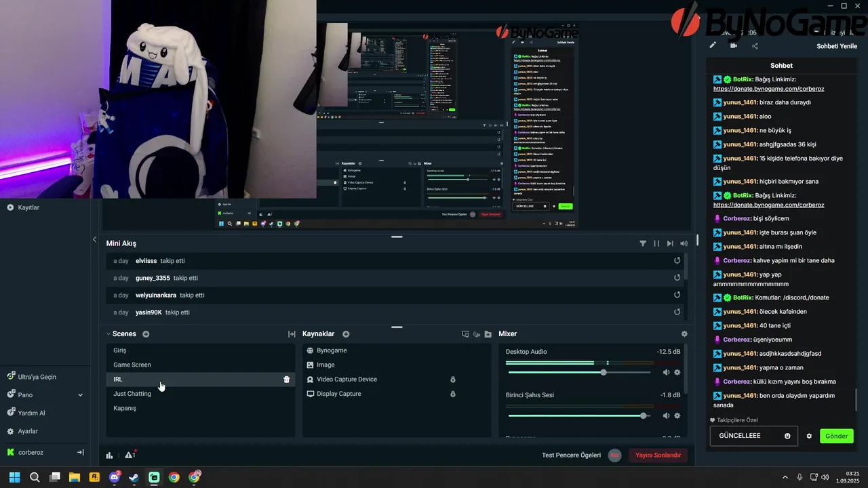Replay the guney_3355 follow alert

[677, 278]
